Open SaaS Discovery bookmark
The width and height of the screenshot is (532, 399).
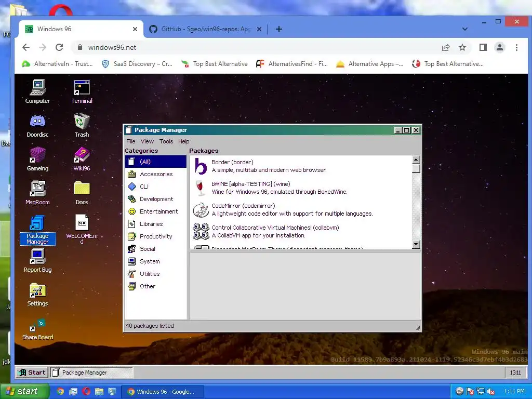[x=137, y=64]
